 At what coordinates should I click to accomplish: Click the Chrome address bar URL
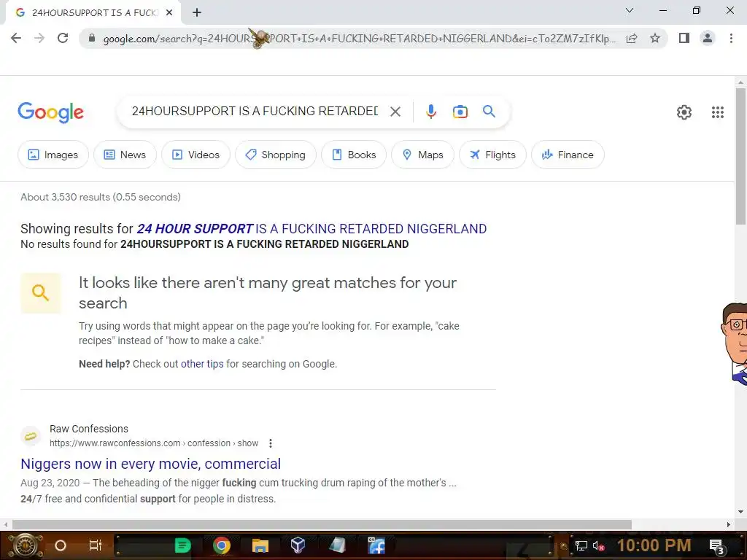pyautogui.click(x=359, y=39)
